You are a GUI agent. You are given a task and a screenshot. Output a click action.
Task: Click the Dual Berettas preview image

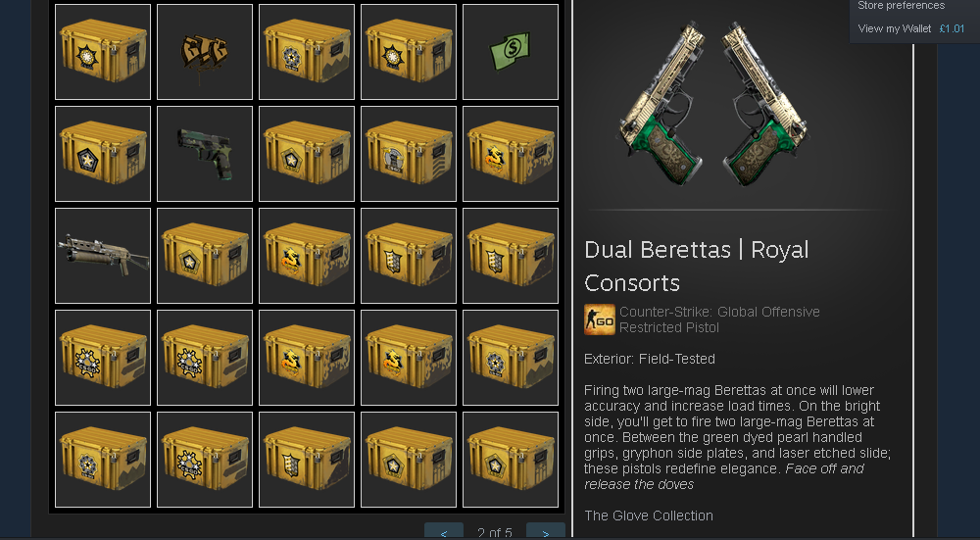tap(712, 103)
